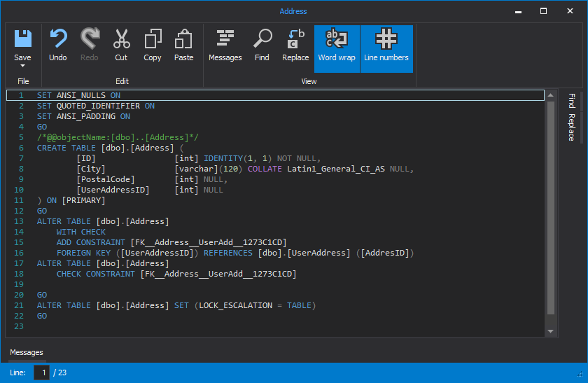
Task: Undo the last edit
Action: click(58, 46)
